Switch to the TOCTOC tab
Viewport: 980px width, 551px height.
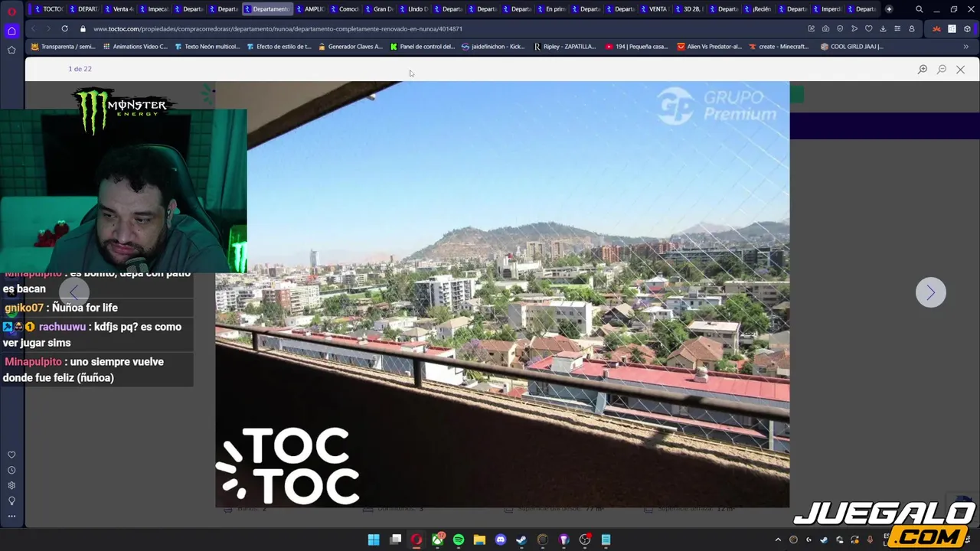tap(47, 9)
